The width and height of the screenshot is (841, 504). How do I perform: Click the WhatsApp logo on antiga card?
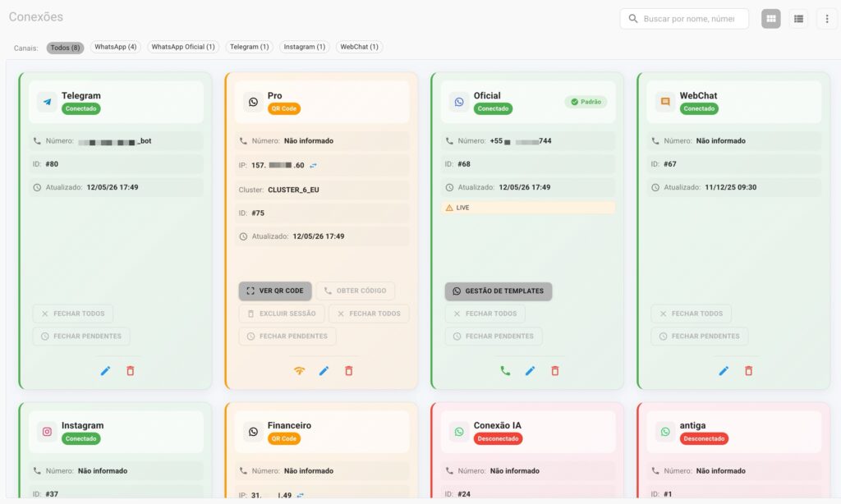click(665, 432)
